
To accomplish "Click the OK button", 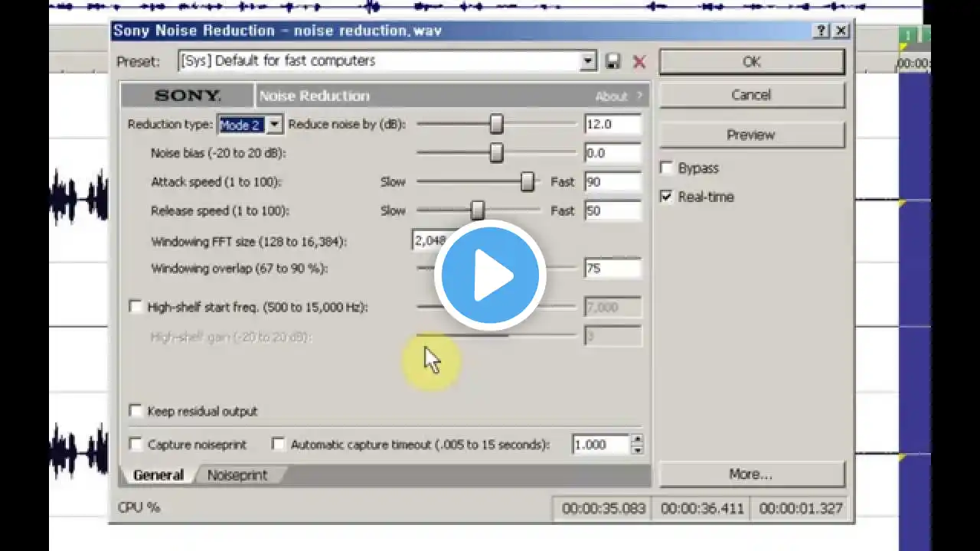I will point(752,62).
